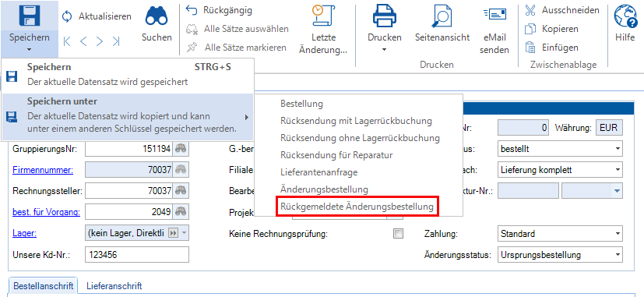The height and width of the screenshot is (297, 644).
Task: Jump to first record arrow
Action: 67,41
